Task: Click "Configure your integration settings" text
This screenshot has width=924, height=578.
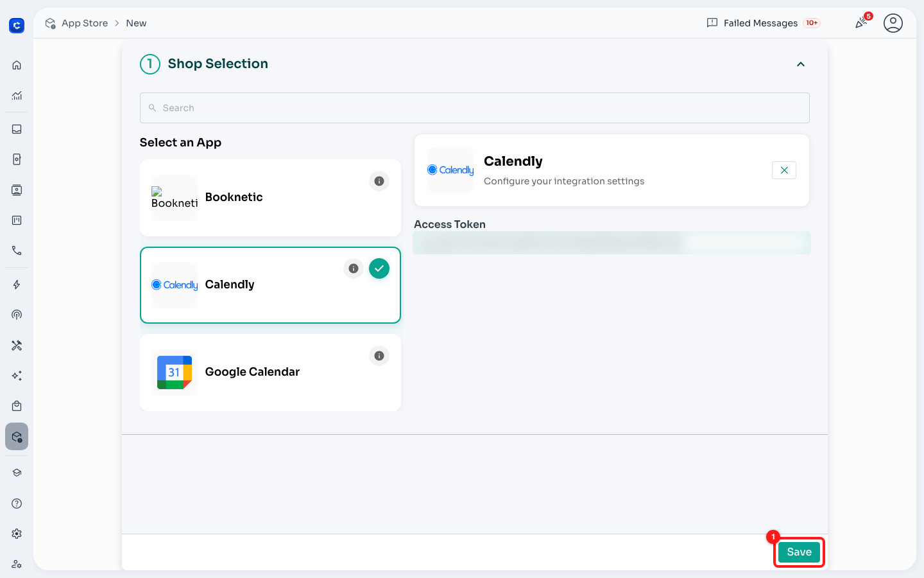Action: [x=564, y=181]
